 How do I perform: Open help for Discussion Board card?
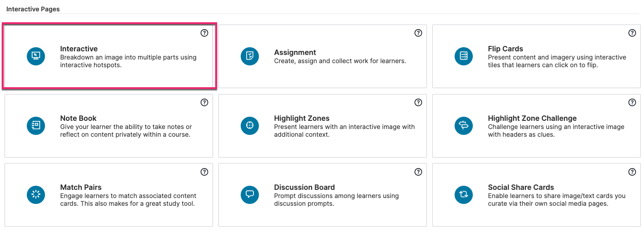[x=418, y=172]
